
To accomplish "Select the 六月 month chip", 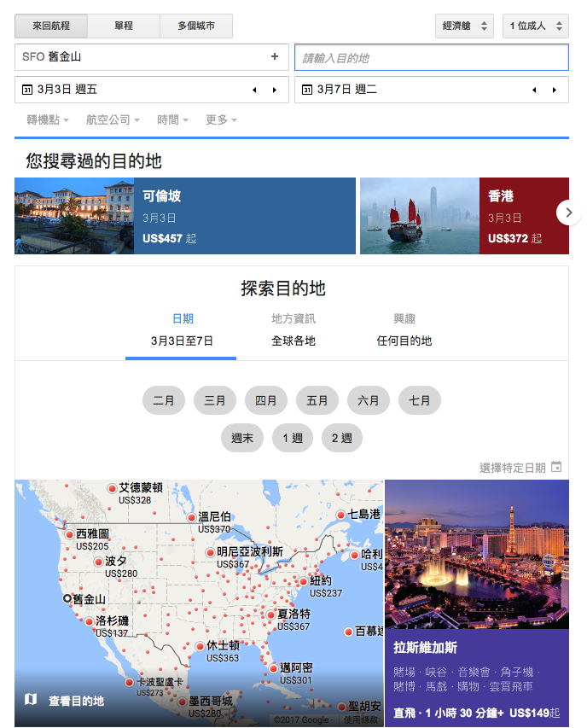I will (369, 400).
